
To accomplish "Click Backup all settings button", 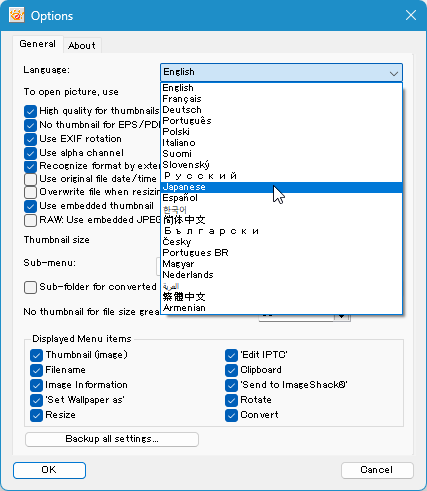I will 112,439.
